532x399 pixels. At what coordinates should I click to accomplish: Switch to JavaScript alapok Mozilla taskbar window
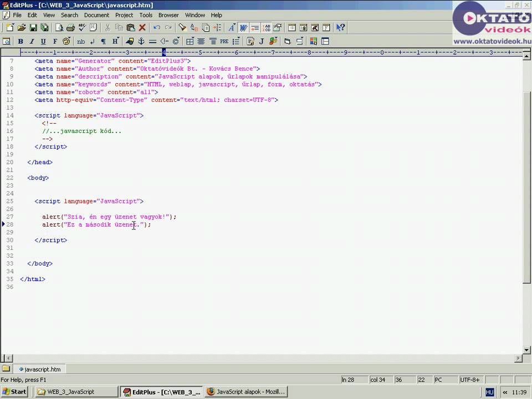(246, 392)
